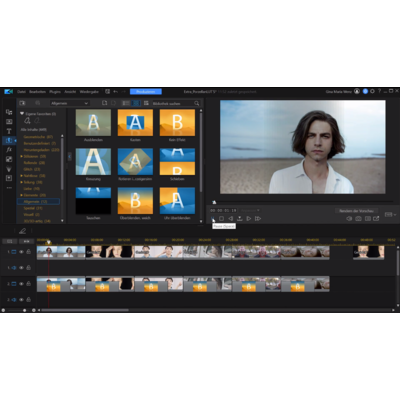Image resolution: width=400 pixels, height=400 pixels.
Task: Click the search magnifier icon
Action: point(197,103)
